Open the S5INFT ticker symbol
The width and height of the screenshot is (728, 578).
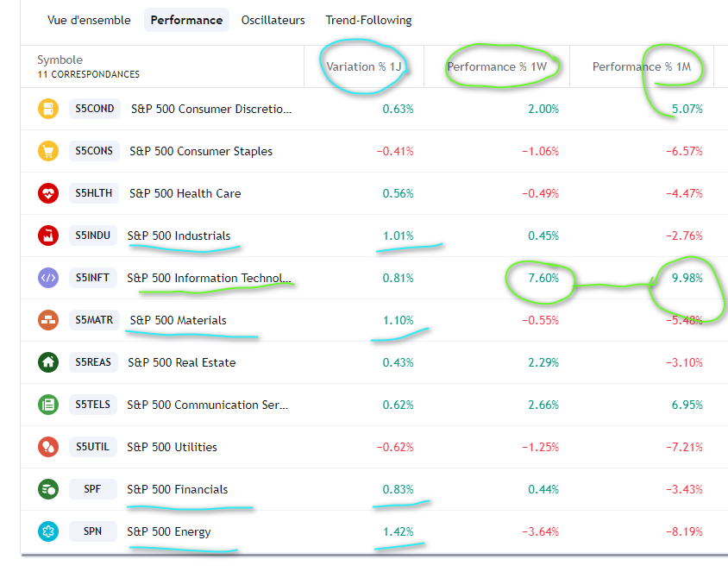pyautogui.click(x=93, y=278)
